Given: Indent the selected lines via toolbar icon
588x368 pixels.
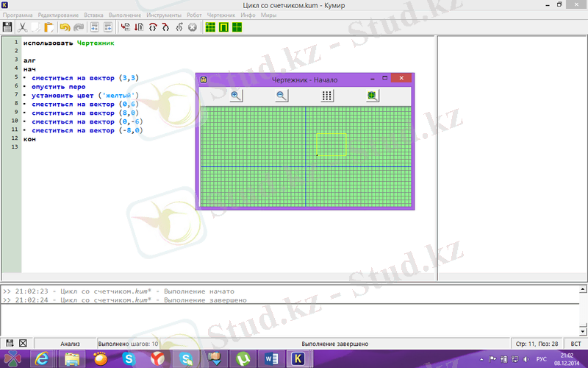Looking at the screenshot, I should [x=95, y=27].
